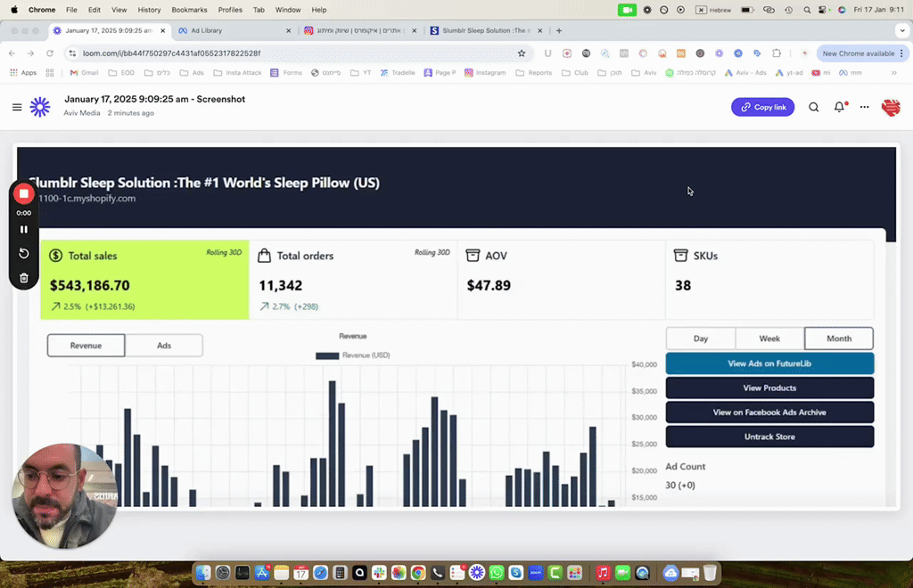Screen dimensions: 913x588
Task: Open the Apple menu
Action: 14,10
